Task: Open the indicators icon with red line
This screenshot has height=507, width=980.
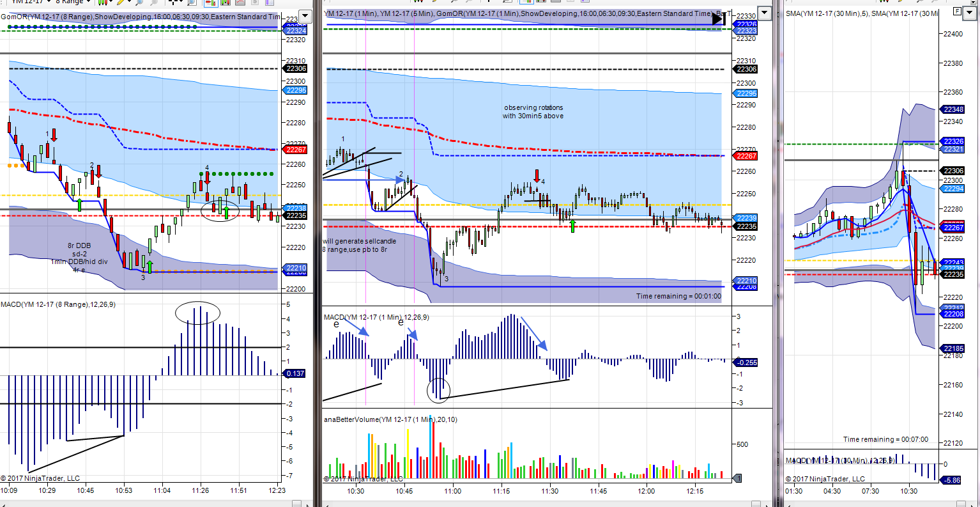Action: pyautogui.click(x=240, y=2)
